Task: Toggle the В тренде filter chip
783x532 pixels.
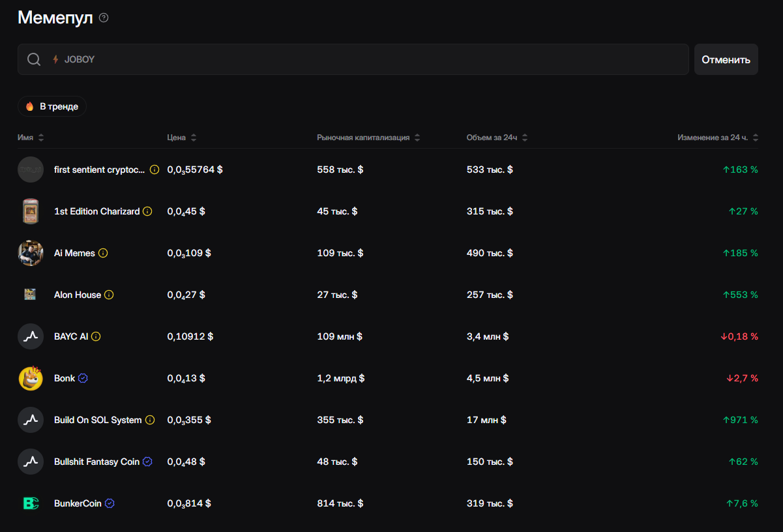Action: 52,106
